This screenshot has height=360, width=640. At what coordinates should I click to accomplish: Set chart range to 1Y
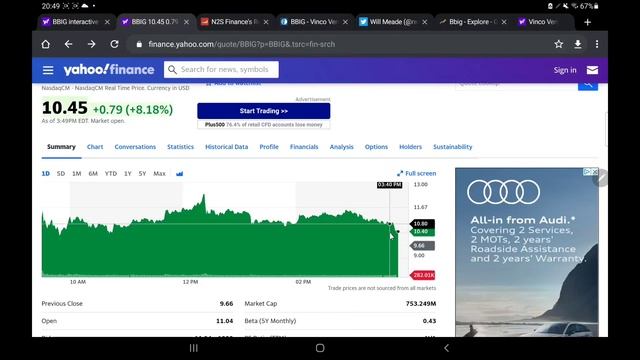(128, 173)
